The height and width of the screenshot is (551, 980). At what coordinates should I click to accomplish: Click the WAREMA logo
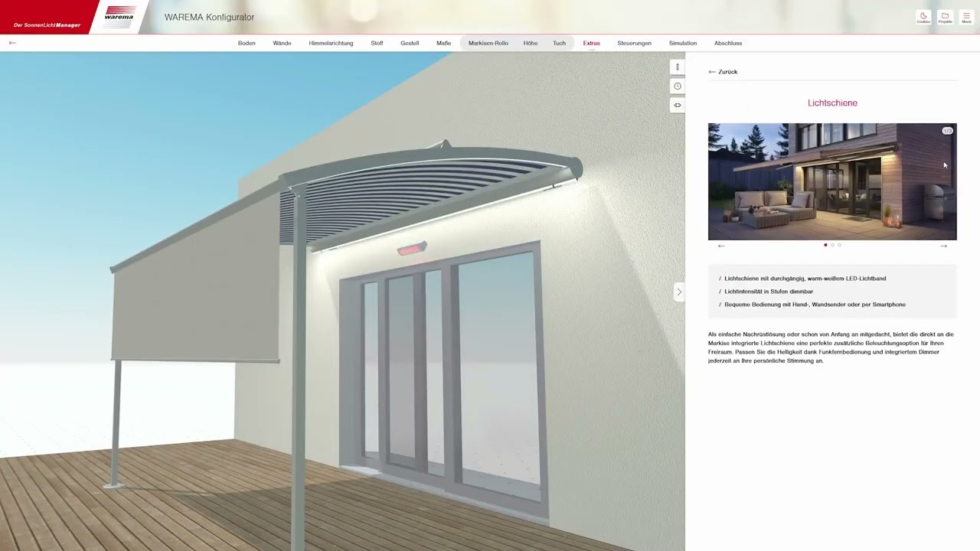[119, 17]
